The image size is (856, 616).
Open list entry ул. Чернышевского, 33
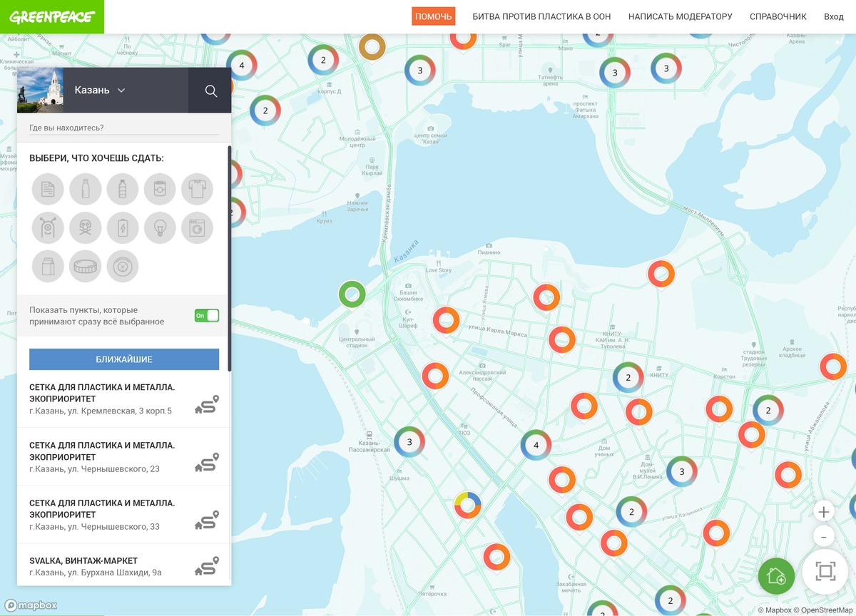click(123, 515)
